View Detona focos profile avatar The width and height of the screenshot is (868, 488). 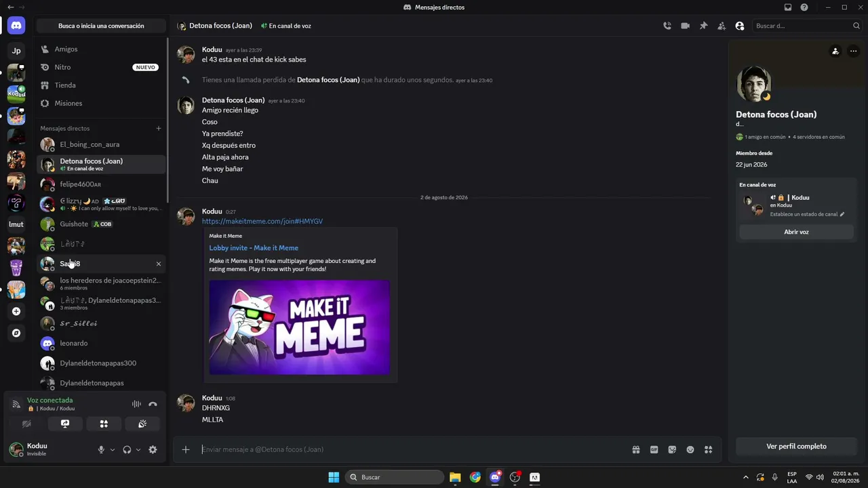point(753,84)
